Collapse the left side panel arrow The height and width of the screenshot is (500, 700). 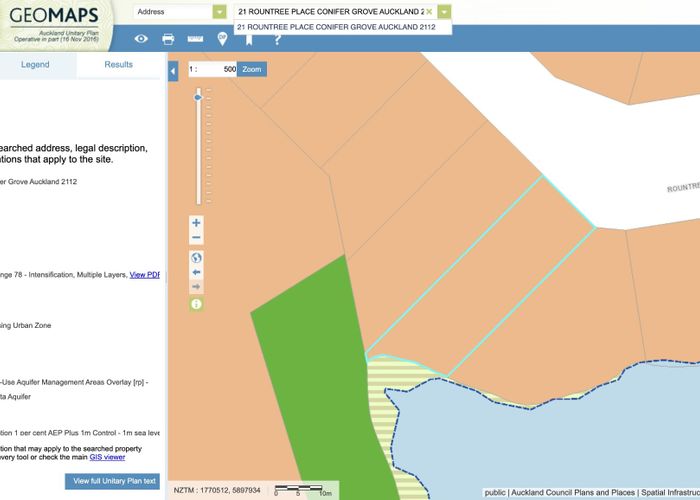pos(173,71)
